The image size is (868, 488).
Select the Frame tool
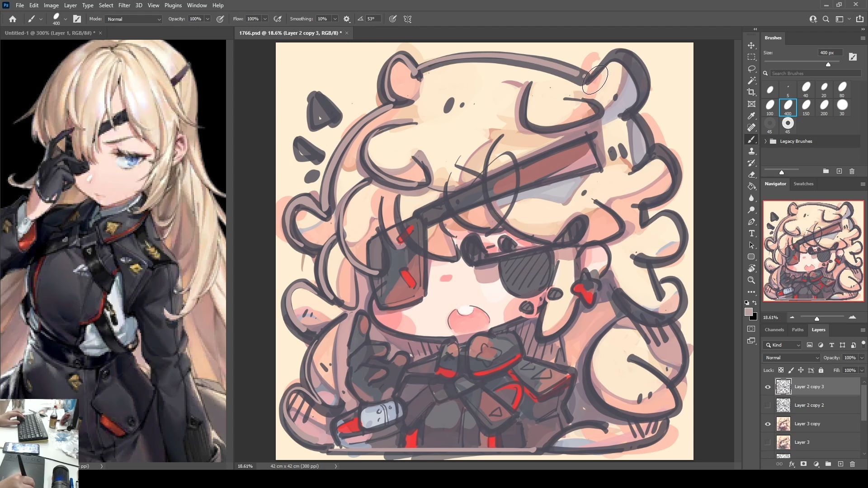751,104
